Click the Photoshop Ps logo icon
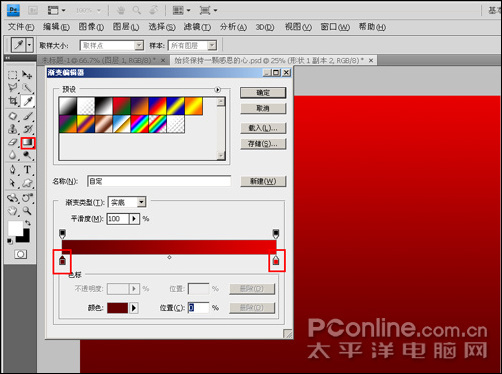502x374 pixels. (14, 10)
